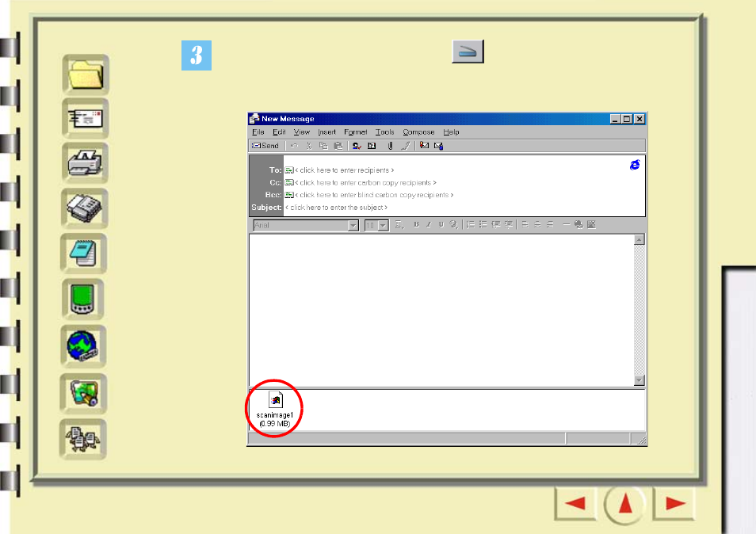Open the Tools menu
The height and width of the screenshot is (534, 756).
pos(385,132)
